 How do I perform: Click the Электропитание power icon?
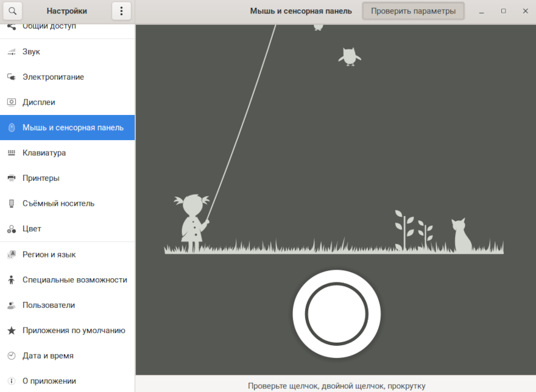tap(11, 77)
